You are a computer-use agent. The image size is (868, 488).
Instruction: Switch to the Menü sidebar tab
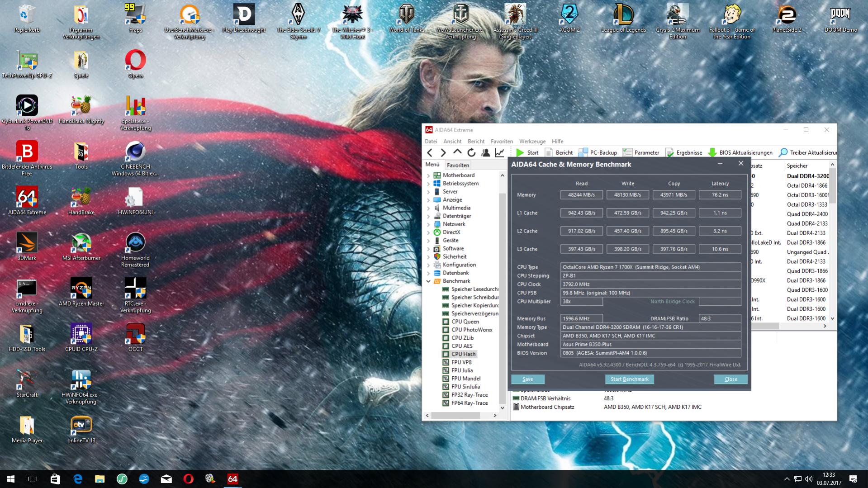coord(432,165)
